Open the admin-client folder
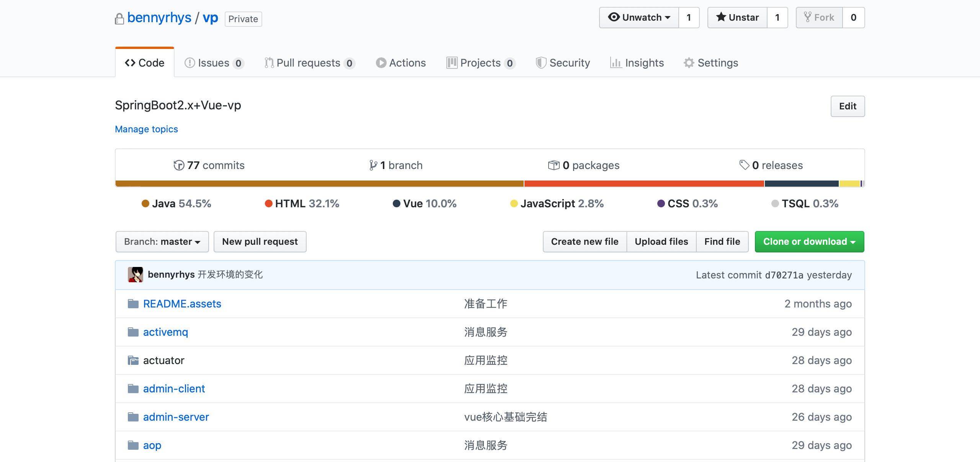Viewport: 980px width, 462px height. tap(174, 389)
